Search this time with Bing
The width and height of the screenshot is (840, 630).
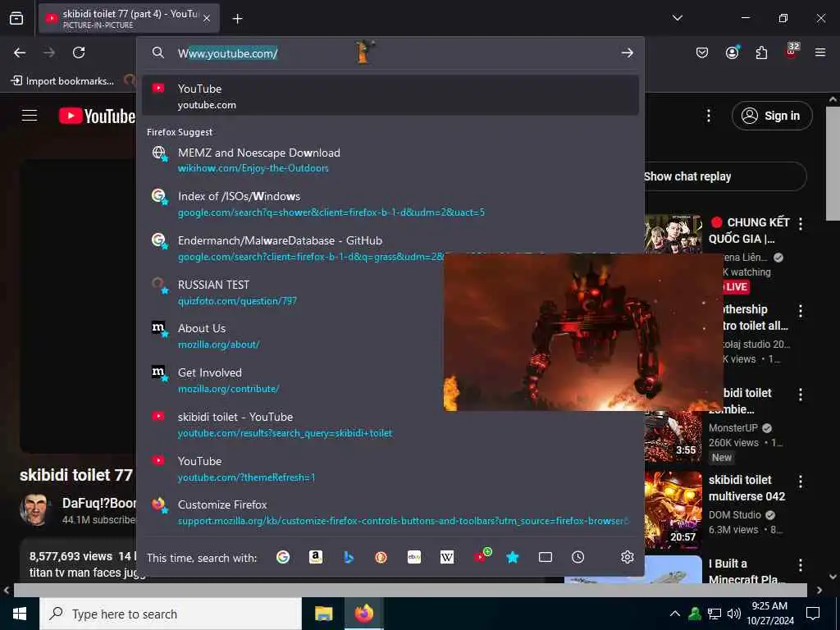(x=349, y=557)
